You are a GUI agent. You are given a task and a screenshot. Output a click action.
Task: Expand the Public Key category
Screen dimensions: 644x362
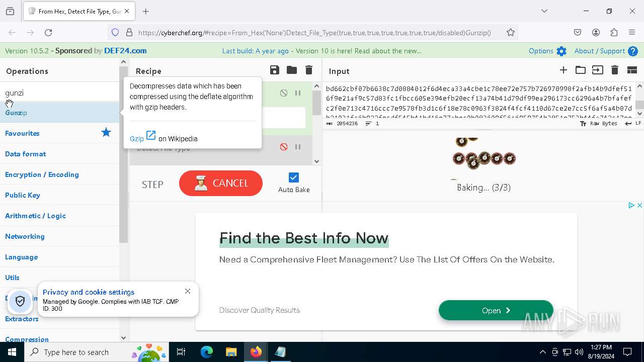[60, 195]
